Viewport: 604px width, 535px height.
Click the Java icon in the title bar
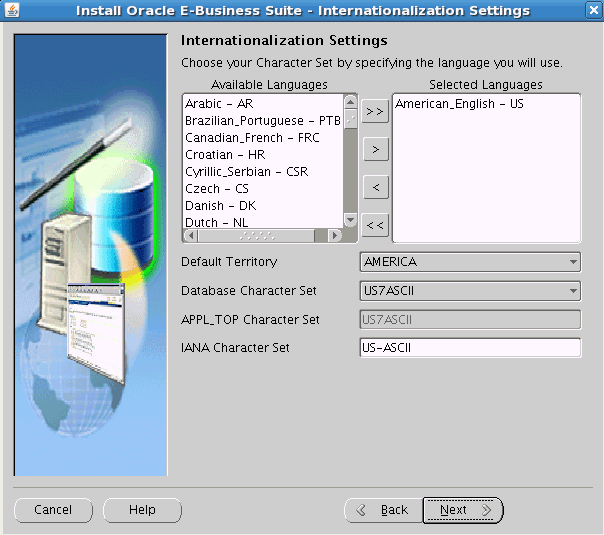(x=12, y=10)
